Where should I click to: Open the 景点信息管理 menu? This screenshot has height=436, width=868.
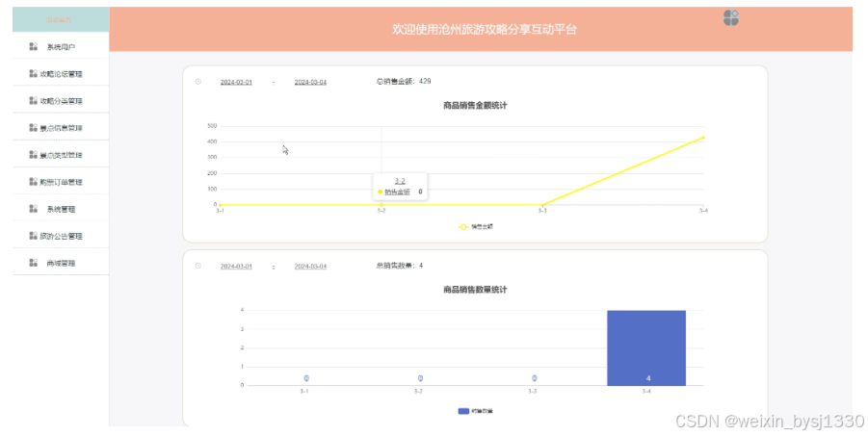point(61,128)
